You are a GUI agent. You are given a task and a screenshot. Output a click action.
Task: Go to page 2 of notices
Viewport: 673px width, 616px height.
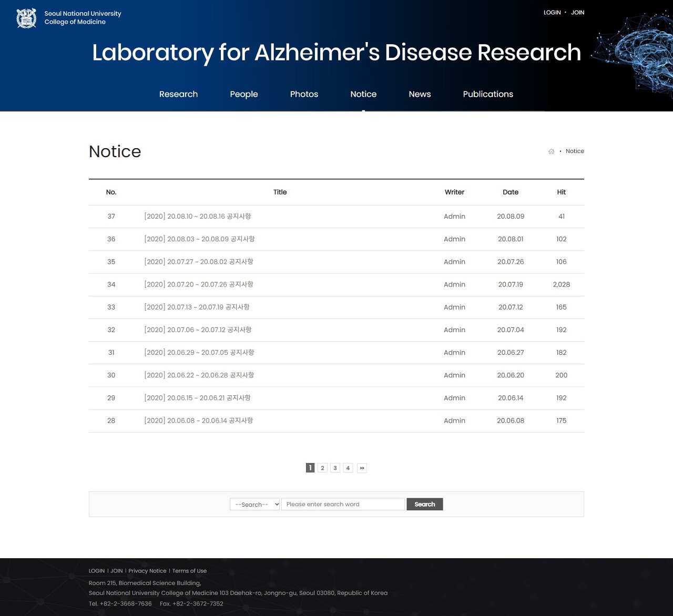322,468
